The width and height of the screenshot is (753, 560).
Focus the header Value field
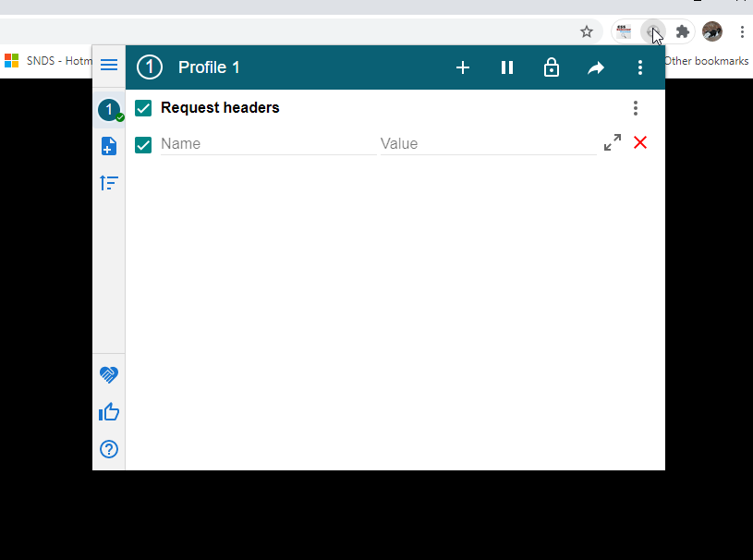[x=489, y=144]
